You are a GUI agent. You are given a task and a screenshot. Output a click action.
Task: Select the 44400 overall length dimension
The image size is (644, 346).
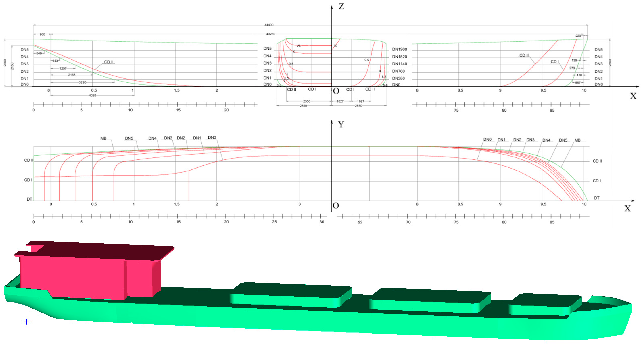point(269,25)
